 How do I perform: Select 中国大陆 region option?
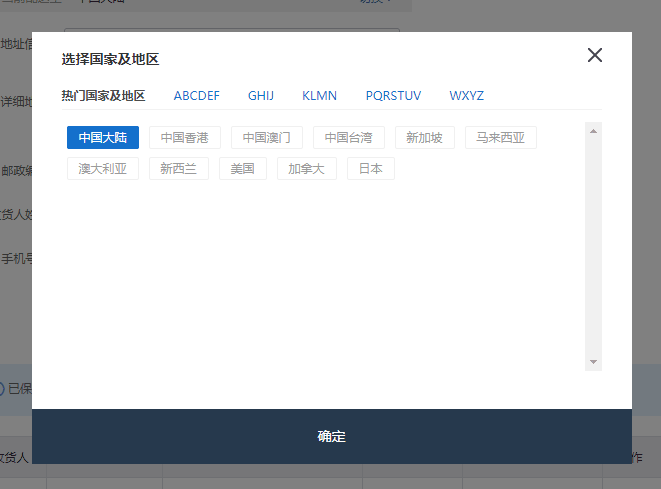pos(103,137)
